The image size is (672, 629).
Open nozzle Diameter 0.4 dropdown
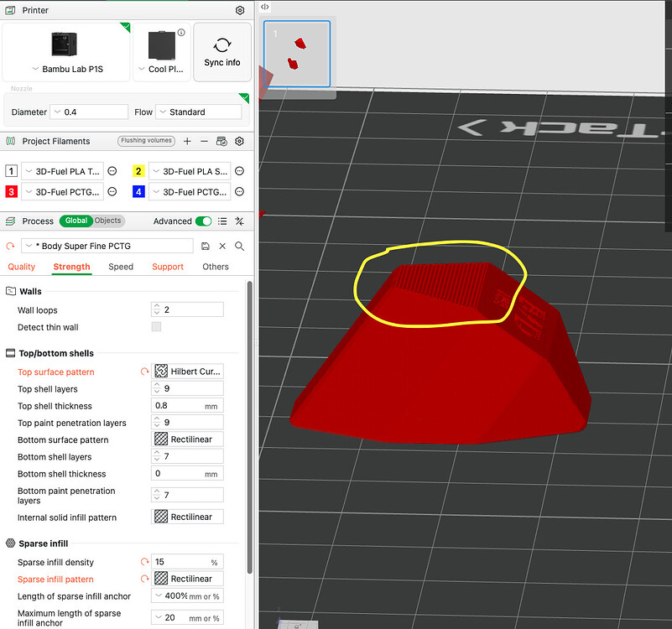(x=89, y=112)
